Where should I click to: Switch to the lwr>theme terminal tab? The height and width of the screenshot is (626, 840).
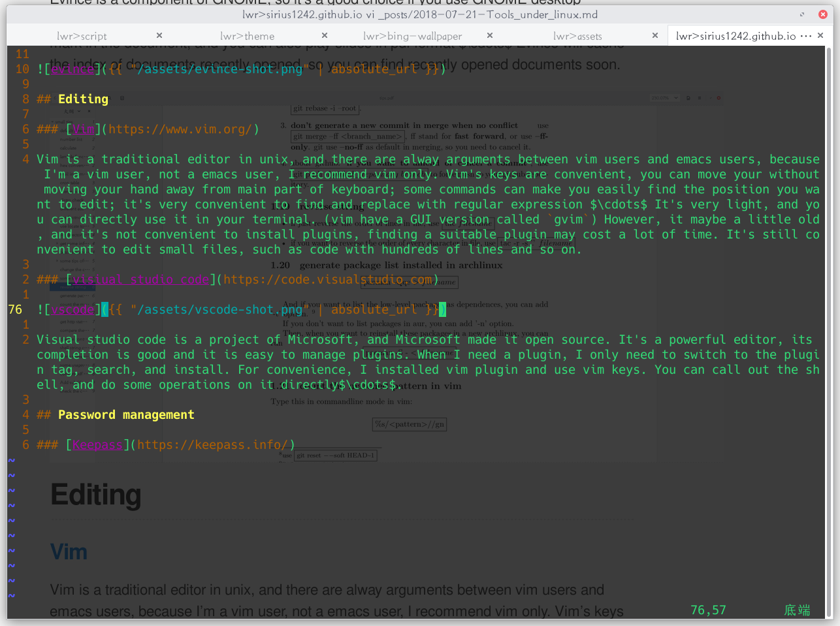(x=247, y=36)
